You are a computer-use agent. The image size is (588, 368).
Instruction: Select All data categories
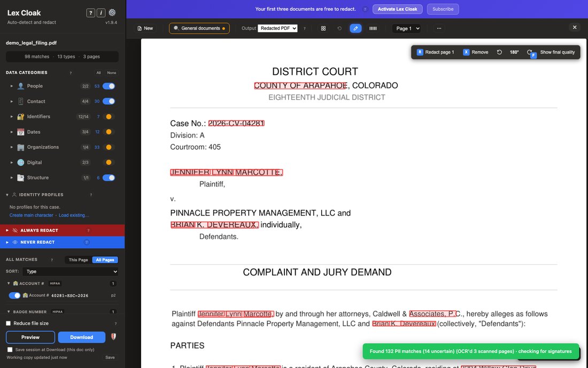99,73
